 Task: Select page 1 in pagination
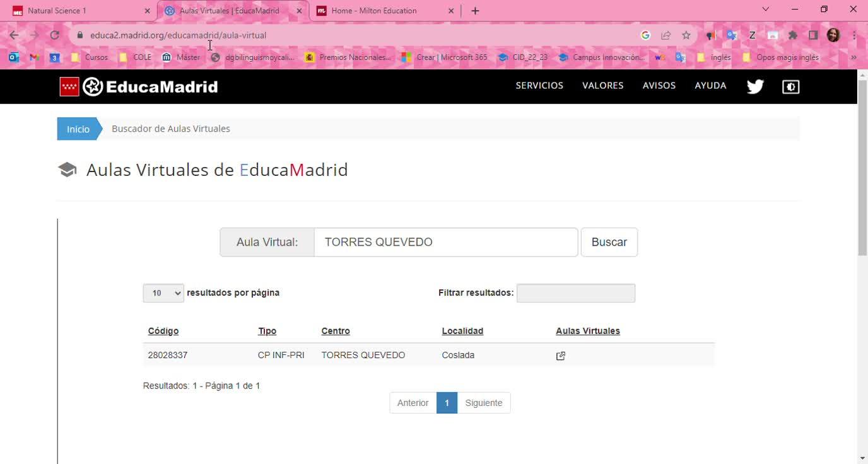(447, 403)
